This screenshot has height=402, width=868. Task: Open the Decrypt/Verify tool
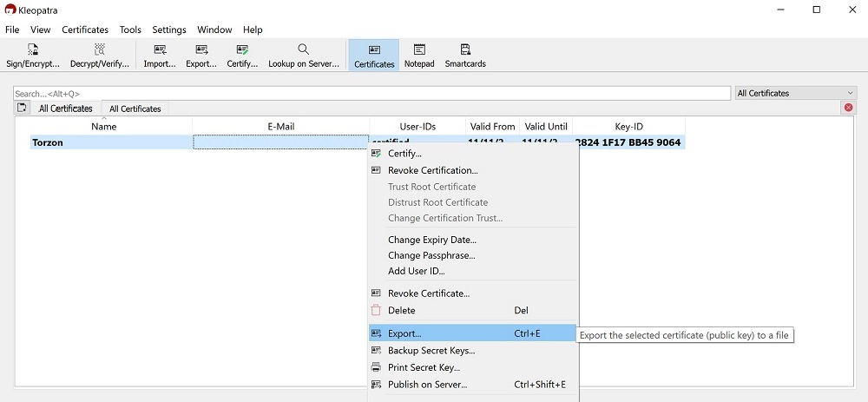pyautogui.click(x=100, y=56)
